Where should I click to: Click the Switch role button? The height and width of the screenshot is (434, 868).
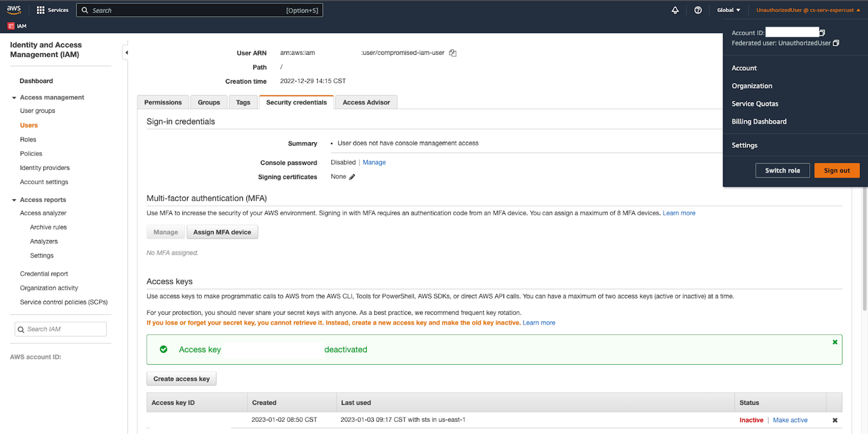[783, 170]
